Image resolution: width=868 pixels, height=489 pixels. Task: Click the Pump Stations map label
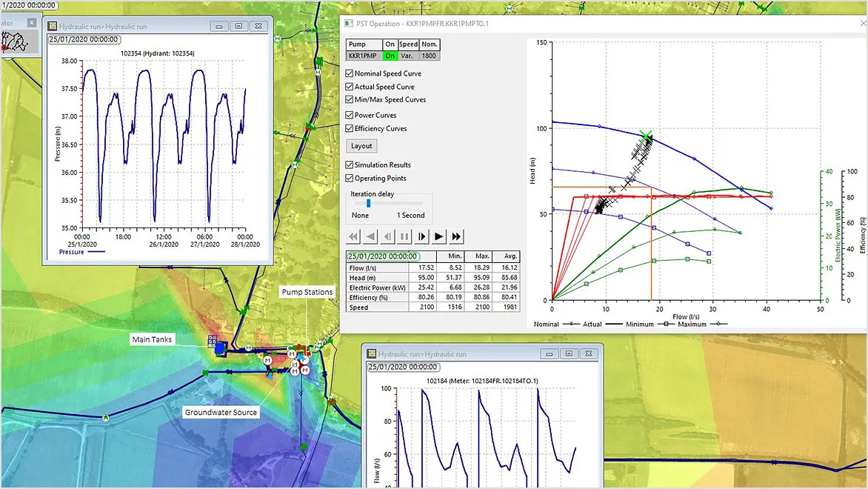pos(307,292)
